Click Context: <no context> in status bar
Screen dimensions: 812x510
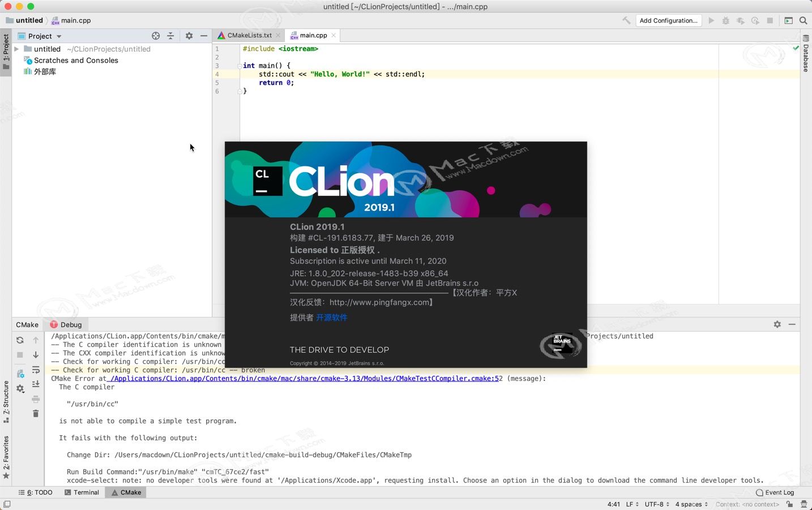[747, 504]
